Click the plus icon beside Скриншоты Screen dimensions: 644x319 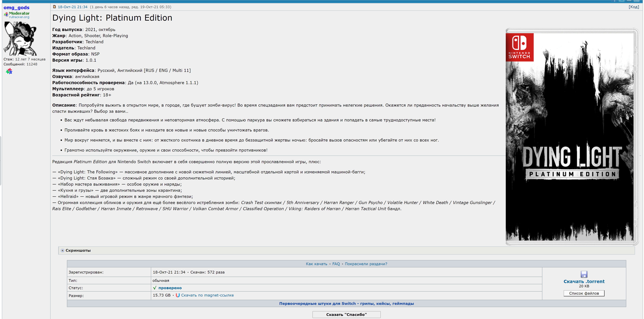[62, 250]
